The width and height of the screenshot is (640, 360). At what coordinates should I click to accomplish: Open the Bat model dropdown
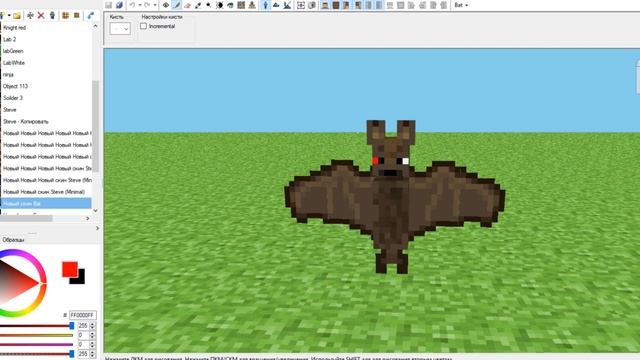461,5
